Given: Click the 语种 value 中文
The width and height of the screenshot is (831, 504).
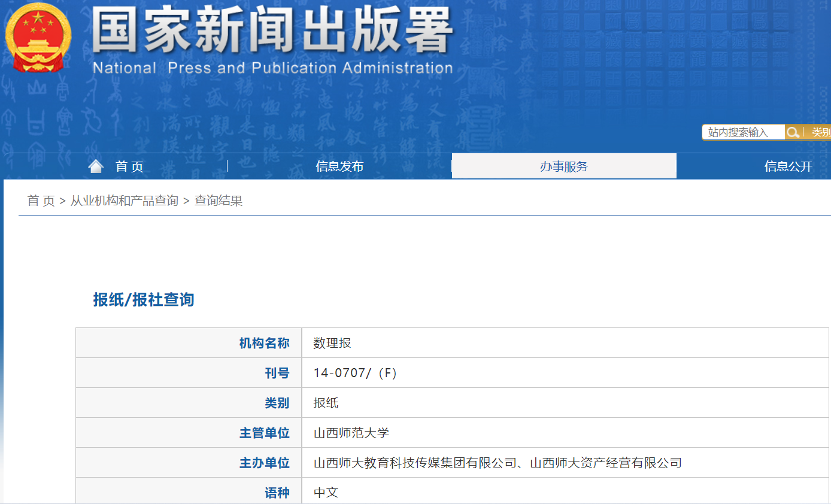Looking at the screenshot, I should coord(326,491).
